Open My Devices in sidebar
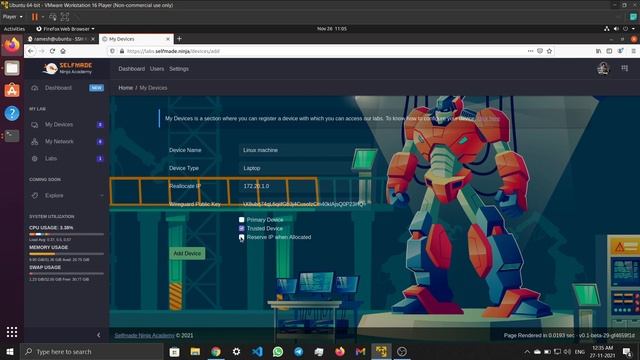This screenshot has width=640, height=360. click(66, 124)
